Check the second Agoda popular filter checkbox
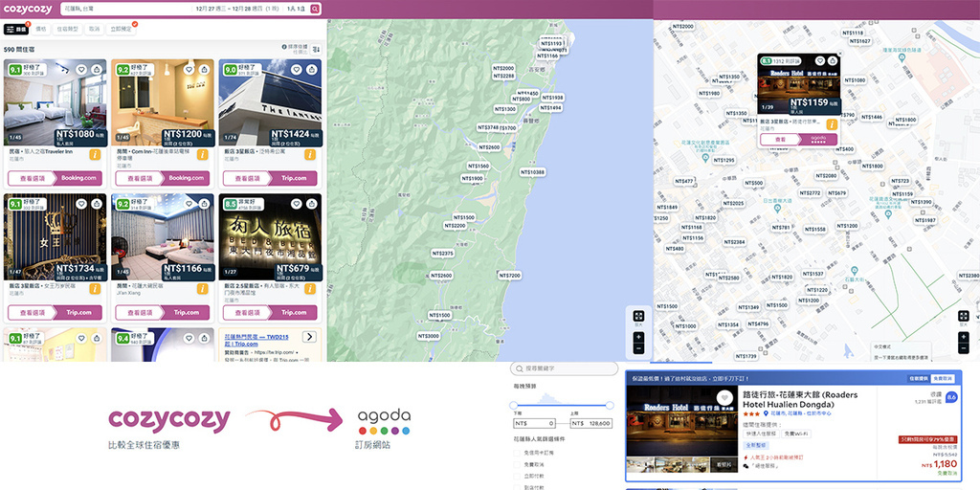This screenshot has height=490, width=980. (516, 464)
